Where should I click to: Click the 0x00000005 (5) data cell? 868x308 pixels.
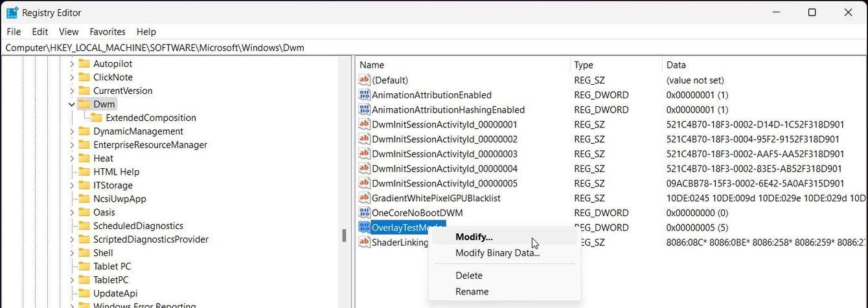[697, 228]
